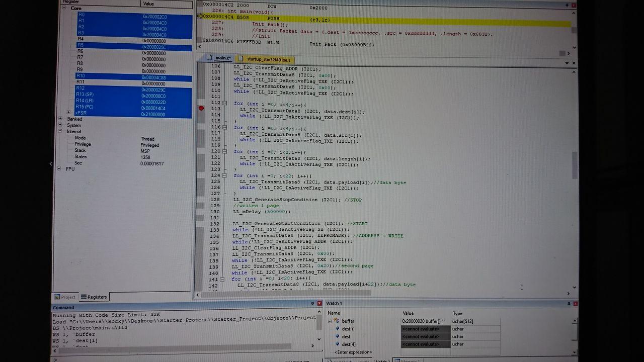Expand the Banked registers group
Viewport: 644px width, 362px height.
pos(60,119)
